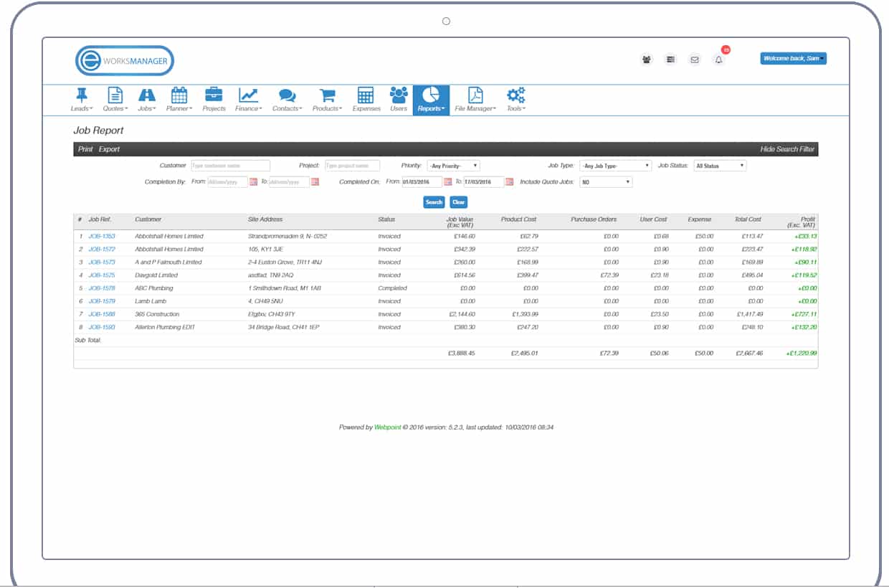This screenshot has height=588, width=889.
Task: Go to Expenses calculator icon
Action: pos(366,95)
